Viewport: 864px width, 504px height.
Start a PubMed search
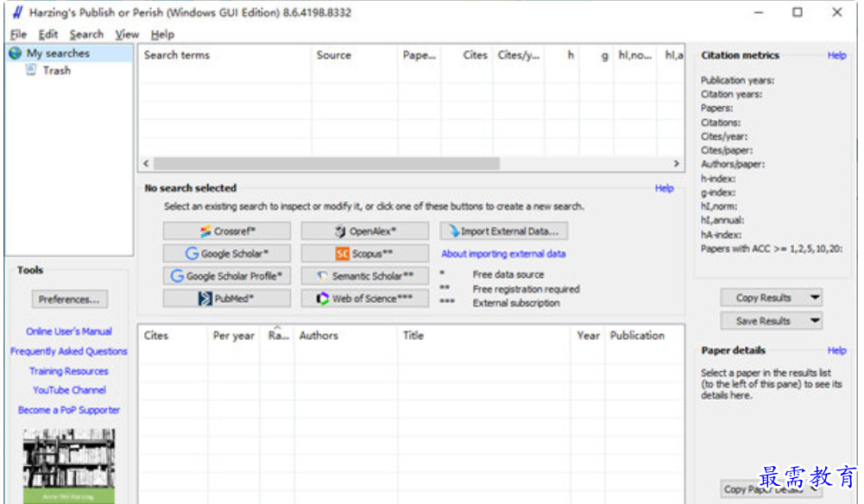226,299
